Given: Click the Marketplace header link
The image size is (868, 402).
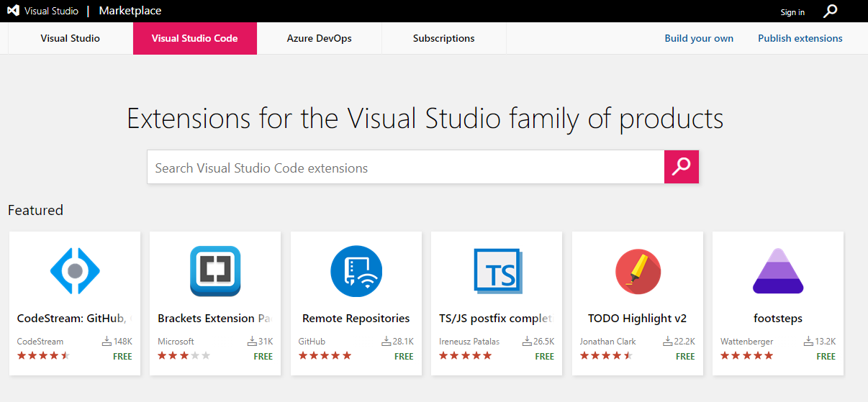Looking at the screenshot, I should 130,11.
